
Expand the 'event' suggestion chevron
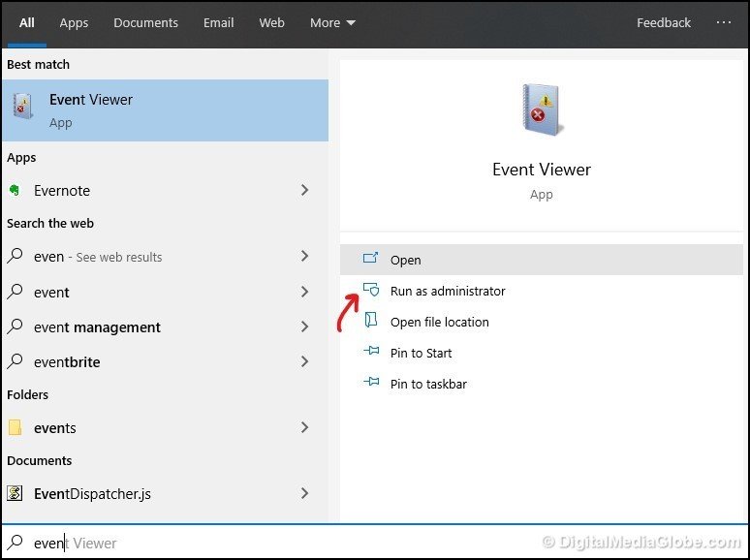coord(304,292)
